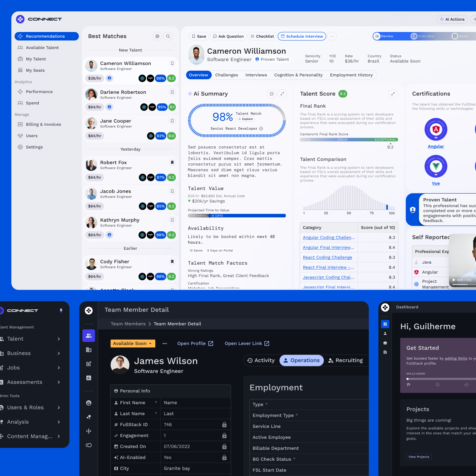This screenshot has height=476, width=476.
Task: Open Available Talent in sidebar
Action: point(47,48)
